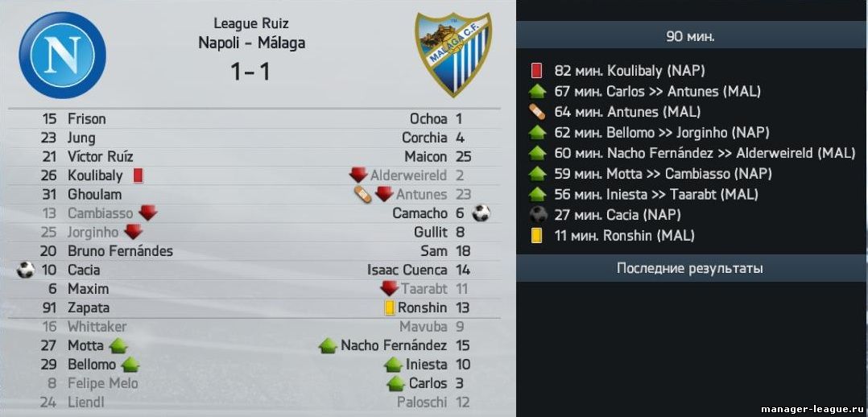This screenshot has height=417, width=868.
Task: Click green substitution arrow next to Motta
Action: pyautogui.click(x=118, y=345)
